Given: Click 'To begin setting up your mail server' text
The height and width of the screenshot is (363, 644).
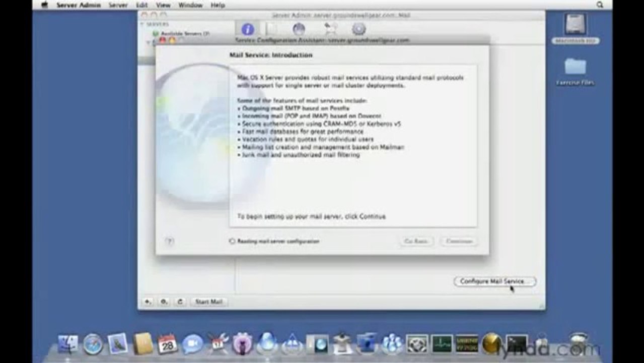Looking at the screenshot, I should click(x=311, y=216).
